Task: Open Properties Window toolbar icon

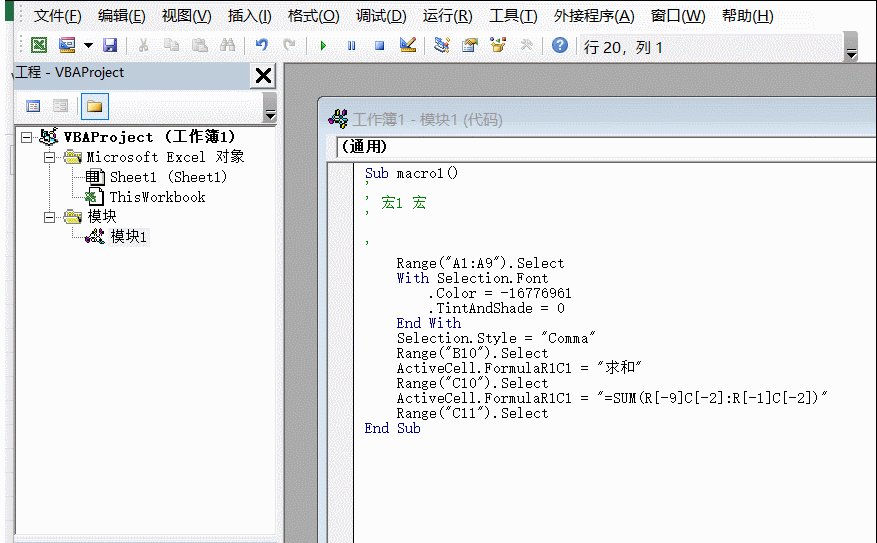Action: 470,45
